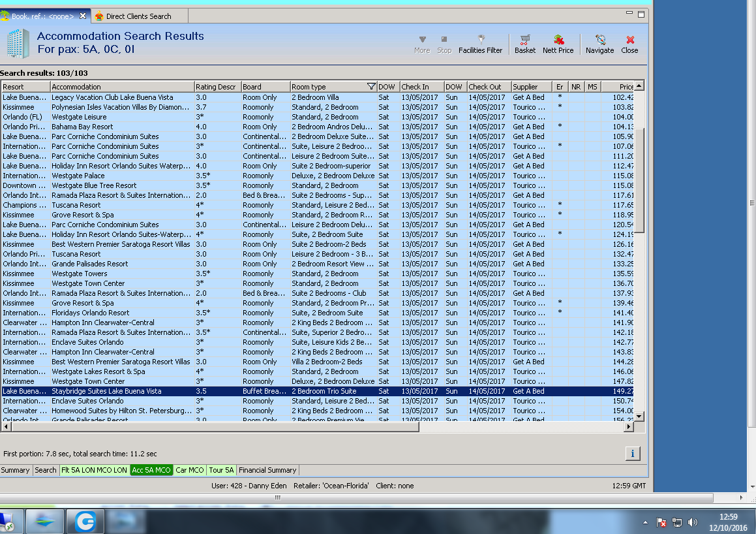Show hidden system tray icons
The image size is (756, 534).
646,522
